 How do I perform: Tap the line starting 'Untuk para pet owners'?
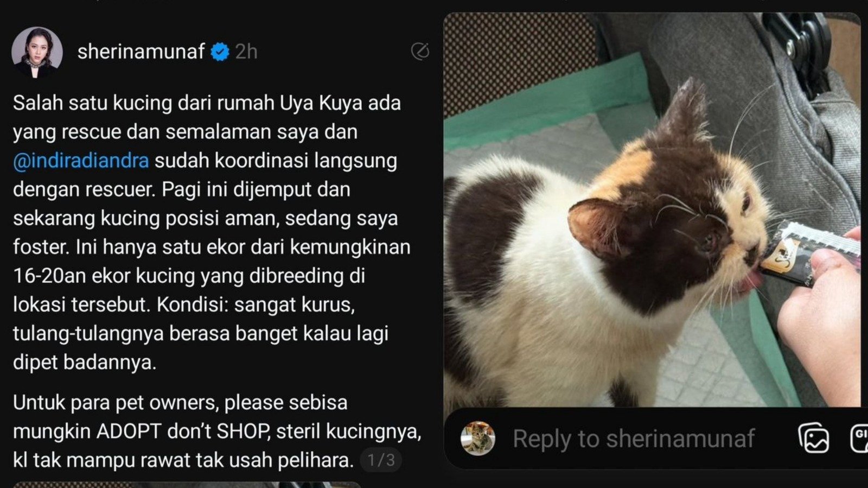pos(180,403)
